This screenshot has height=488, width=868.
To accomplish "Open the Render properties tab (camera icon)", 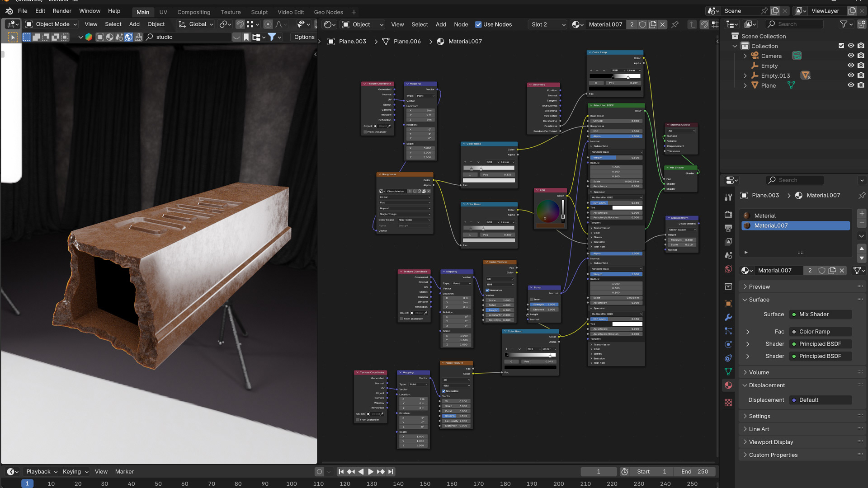I will 728,214.
